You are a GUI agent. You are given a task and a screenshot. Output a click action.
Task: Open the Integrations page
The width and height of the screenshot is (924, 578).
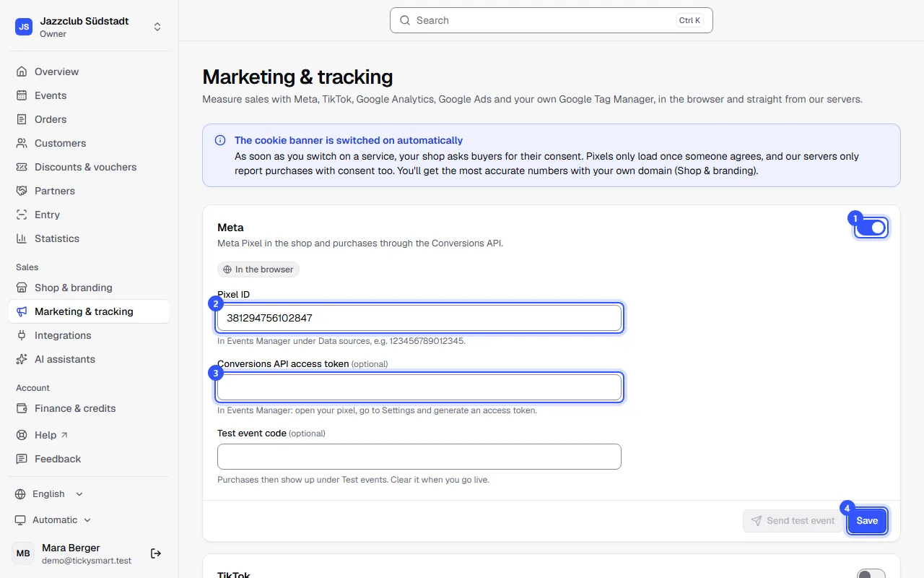point(90,335)
